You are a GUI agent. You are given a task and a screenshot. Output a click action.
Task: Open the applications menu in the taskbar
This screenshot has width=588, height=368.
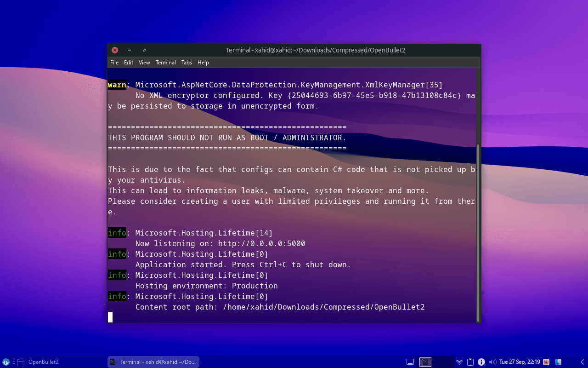click(x=5, y=362)
